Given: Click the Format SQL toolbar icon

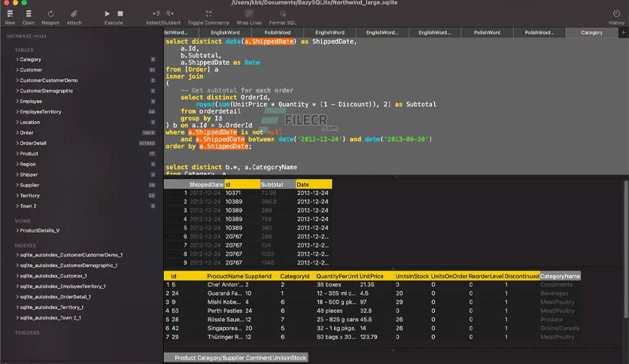Looking at the screenshot, I should click(x=283, y=14).
